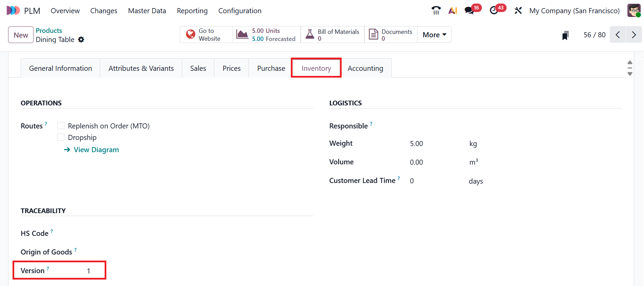Open the VoIP phone icon
644x286 pixels.
[x=436, y=11]
